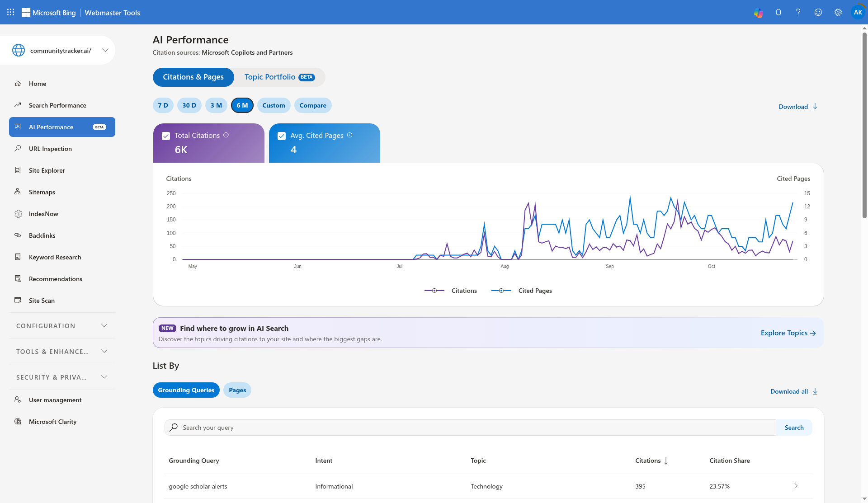Viewport: 868px width, 503px height.
Task: Expand the TOOLS & ENHANCE... section
Action: pos(62,352)
